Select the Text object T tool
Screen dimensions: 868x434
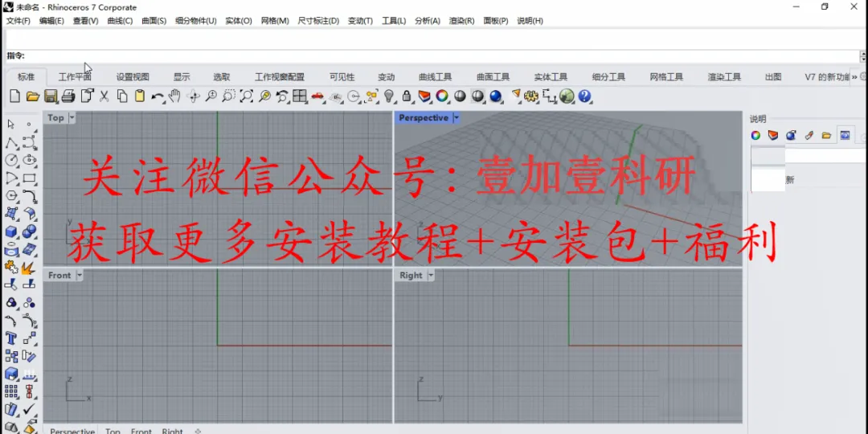(11, 338)
